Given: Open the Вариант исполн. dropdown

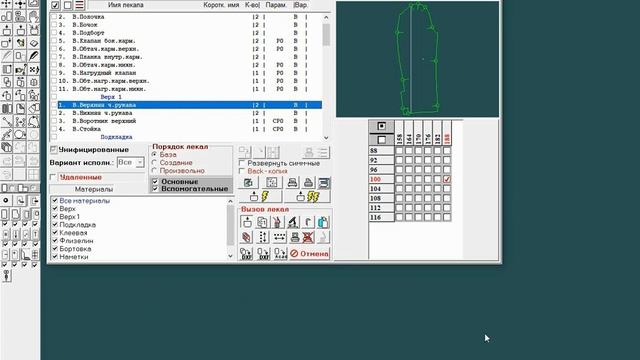Looking at the screenshot, I should pos(140,162).
